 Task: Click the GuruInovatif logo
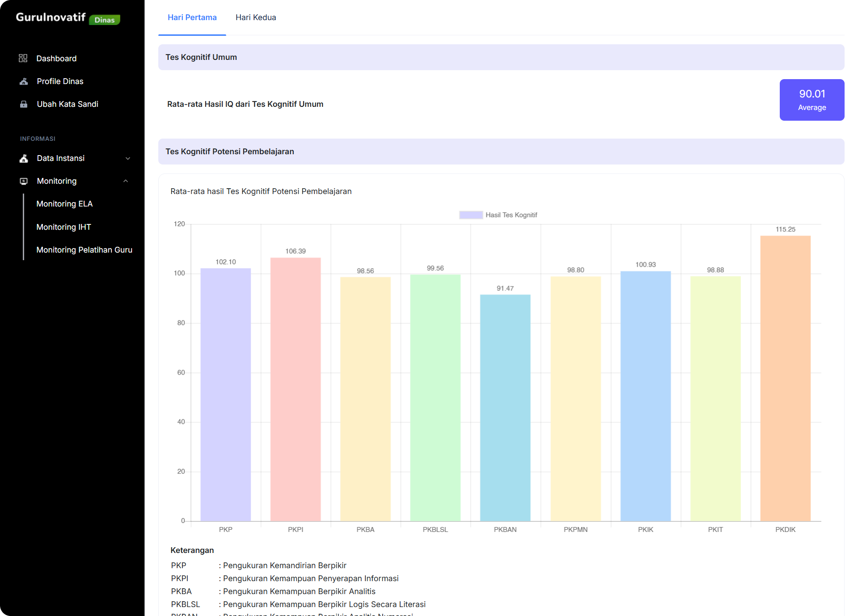click(x=51, y=17)
